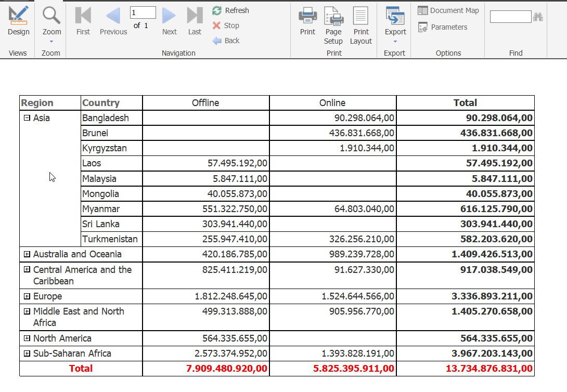The image size is (567, 392).
Task: Toggle the Parameters pane
Action: click(443, 27)
